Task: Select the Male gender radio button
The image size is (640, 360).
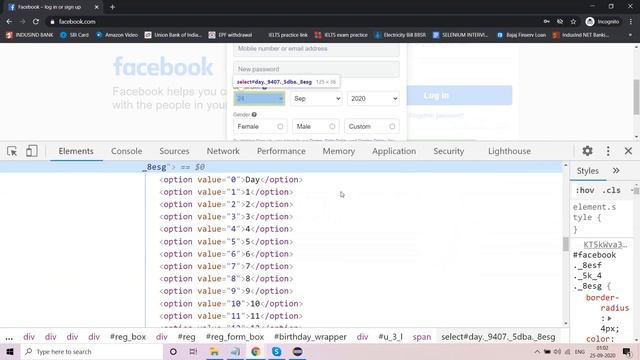Action: (x=332, y=127)
